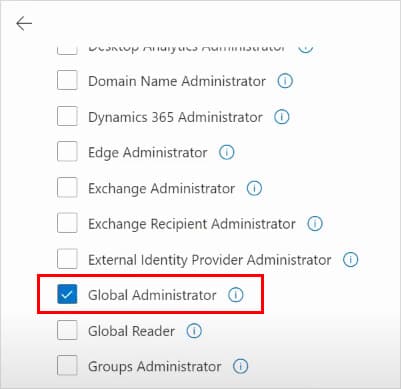Go back using the left arrow

tap(24, 24)
